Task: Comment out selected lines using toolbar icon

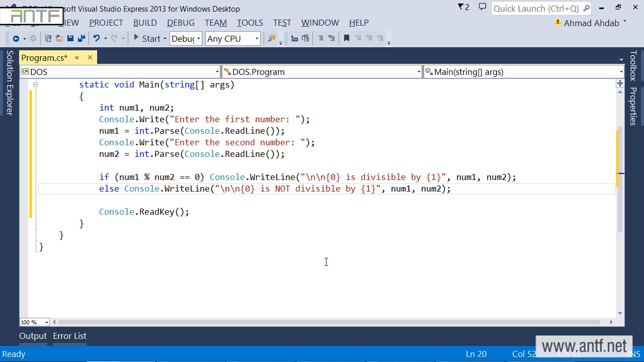Action: point(320,39)
